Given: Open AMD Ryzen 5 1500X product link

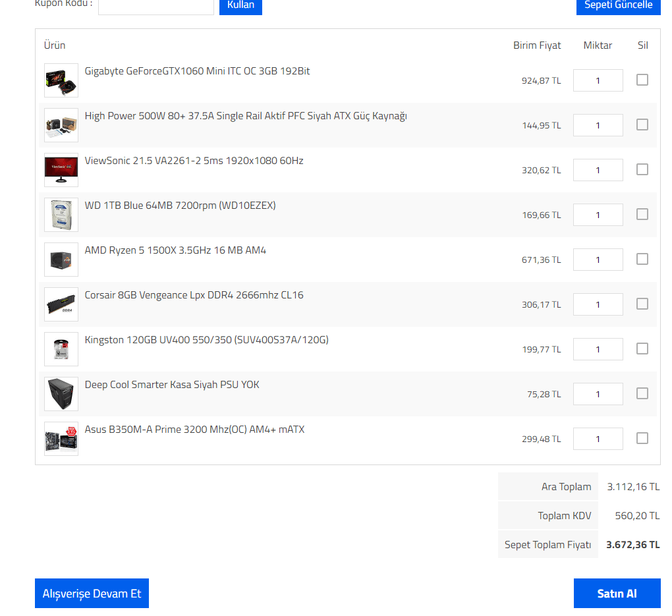Looking at the screenshot, I should pyautogui.click(x=175, y=250).
